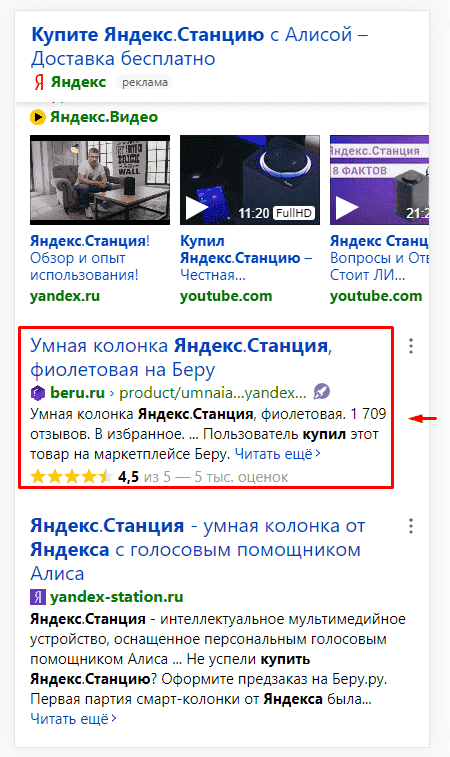This screenshot has height=757, width=450.
Task: Open Умная колонка Яндекс.Станция, фиолетовая на Беру
Action: point(181,358)
